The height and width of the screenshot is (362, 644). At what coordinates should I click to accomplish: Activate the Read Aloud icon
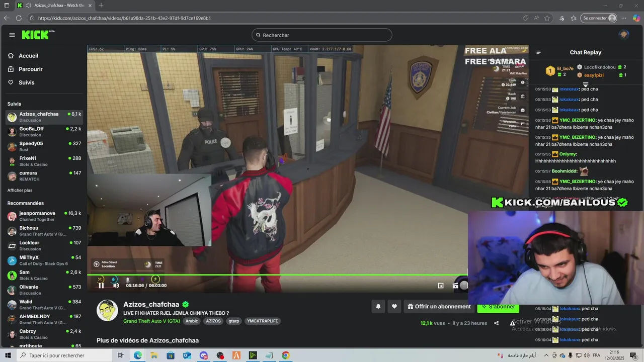click(x=537, y=18)
